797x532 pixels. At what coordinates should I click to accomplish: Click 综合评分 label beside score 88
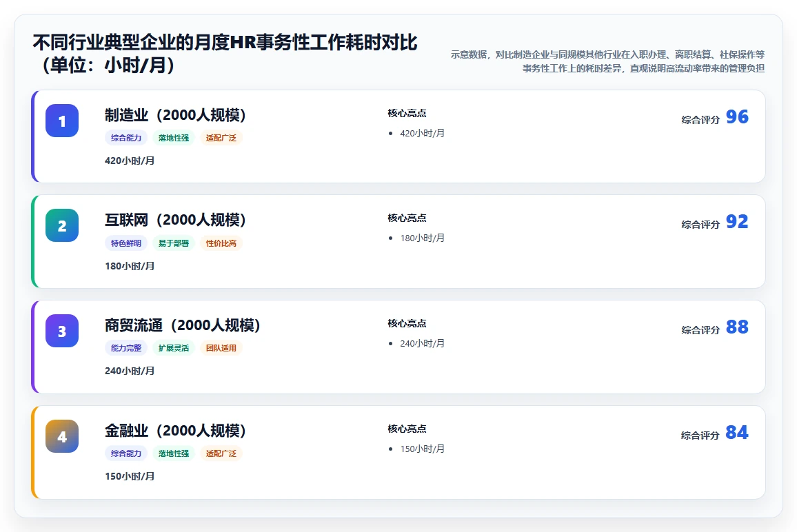coord(700,330)
